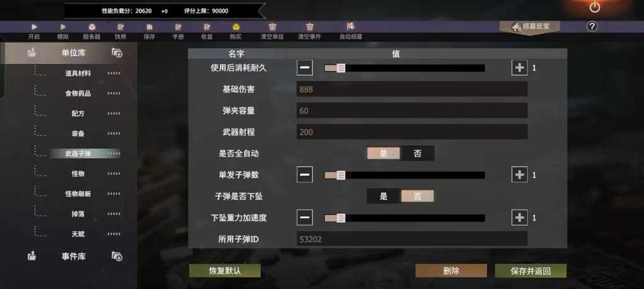The image size is (644, 289).
Task: Click the 清空单位 trash icon
Action: (x=272, y=27)
